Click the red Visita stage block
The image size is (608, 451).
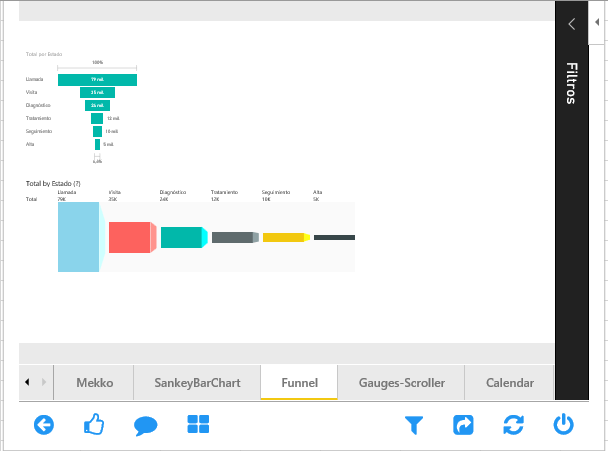tap(129, 237)
